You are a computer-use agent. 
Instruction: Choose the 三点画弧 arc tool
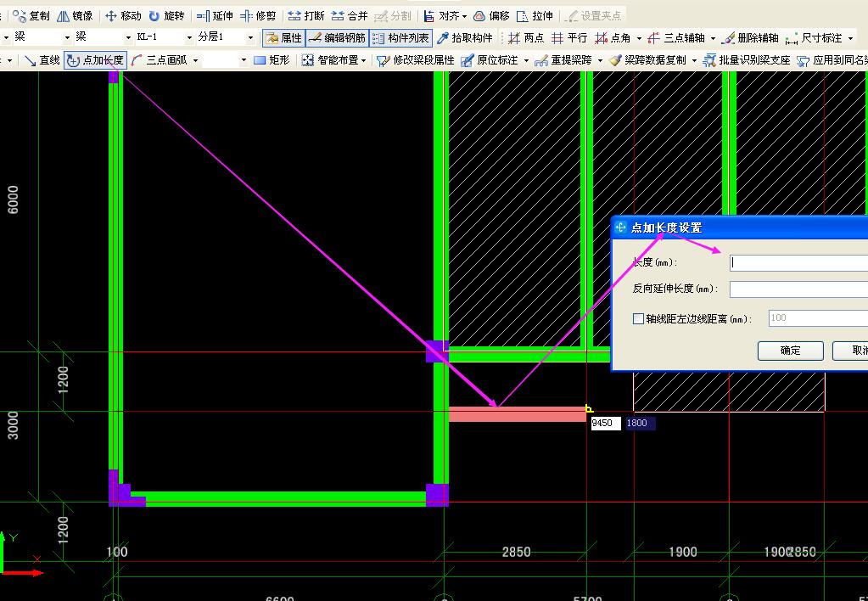pos(160,59)
